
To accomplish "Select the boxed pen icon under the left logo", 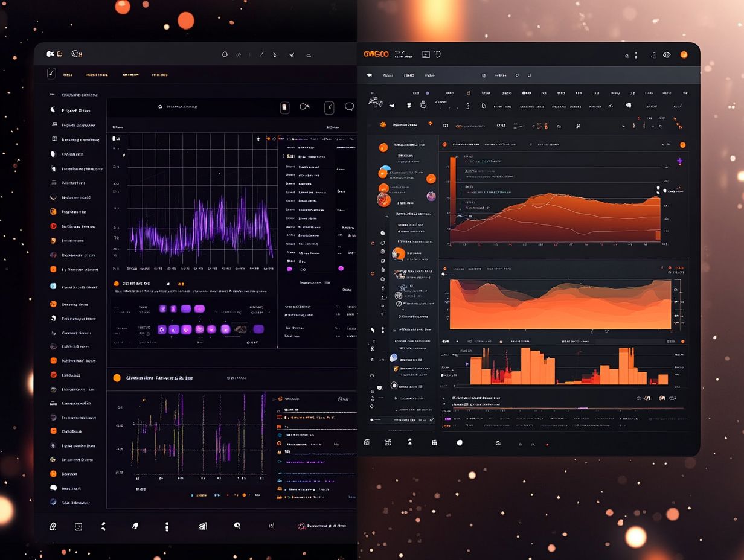I will (51, 74).
